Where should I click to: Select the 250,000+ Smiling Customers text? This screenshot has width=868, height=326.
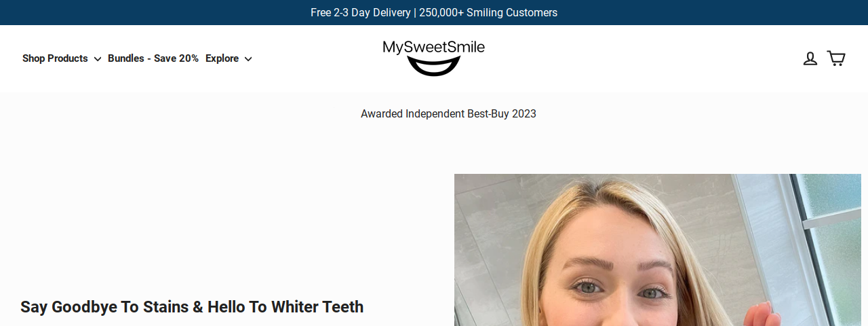[x=488, y=12]
